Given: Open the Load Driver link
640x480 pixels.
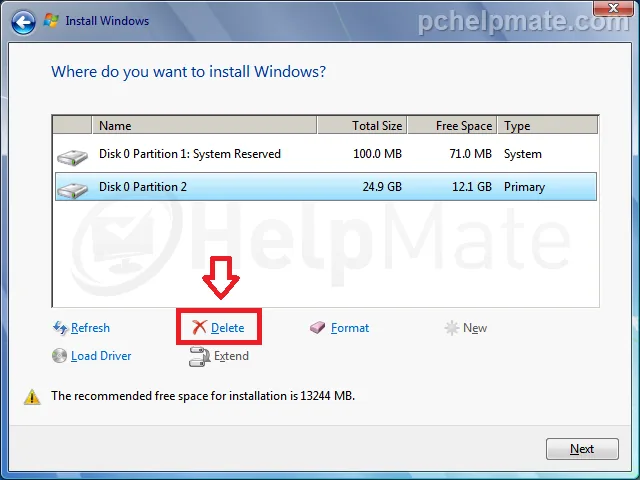Looking at the screenshot, I should pyautogui.click(x=101, y=356).
